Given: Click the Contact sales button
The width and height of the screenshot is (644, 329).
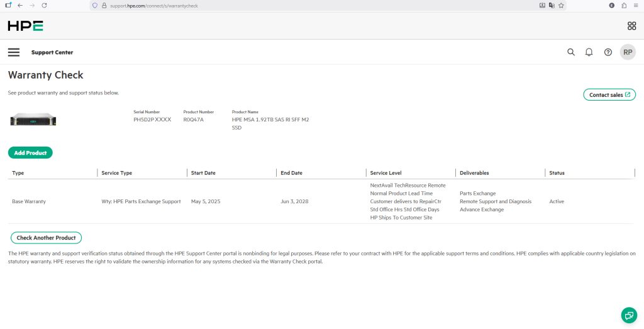Looking at the screenshot, I should point(609,95).
